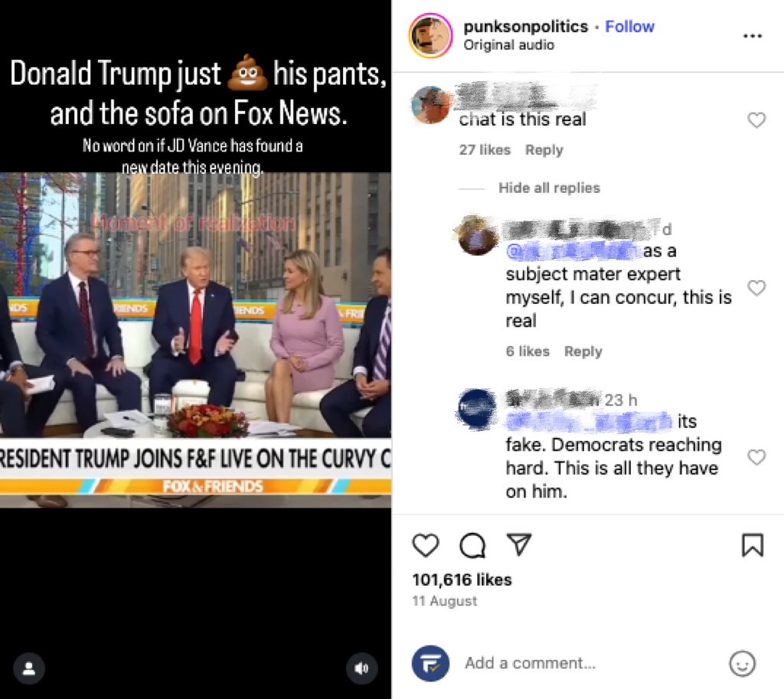Open the comment bubble icon
The height and width of the screenshot is (699, 784).
pyautogui.click(x=472, y=545)
